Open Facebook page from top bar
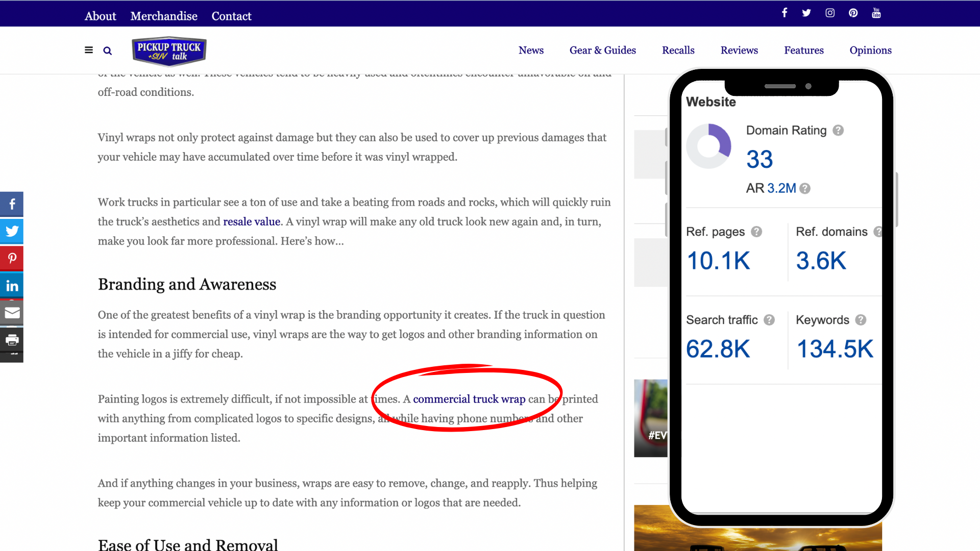The width and height of the screenshot is (980, 551). (x=785, y=13)
